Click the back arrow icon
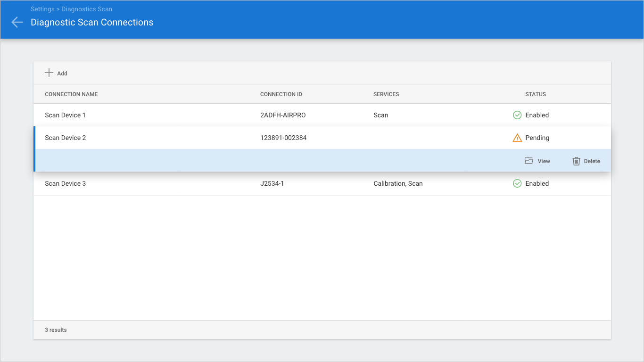 pyautogui.click(x=17, y=22)
